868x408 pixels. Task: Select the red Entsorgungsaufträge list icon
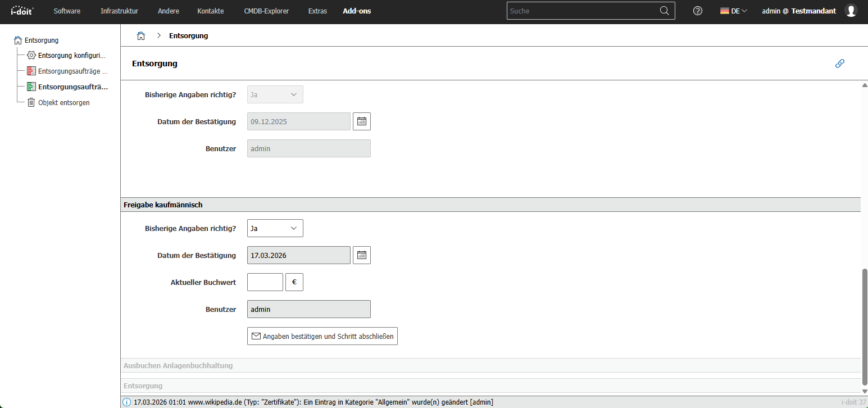point(31,71)
